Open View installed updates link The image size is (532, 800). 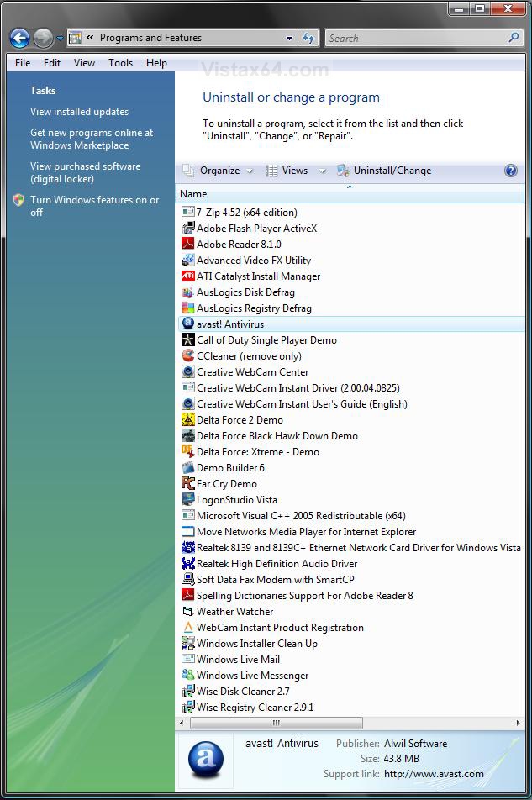coord(79,111)
